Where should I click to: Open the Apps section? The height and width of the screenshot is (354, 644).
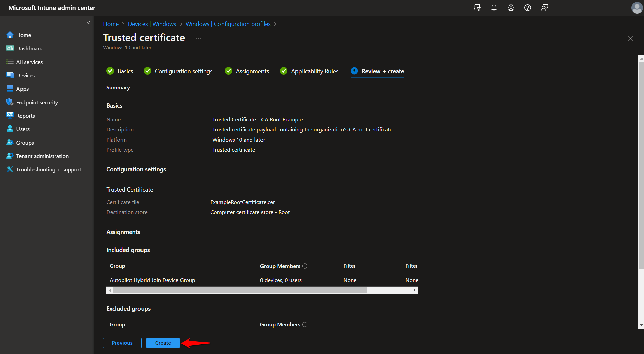pos(22,89)
